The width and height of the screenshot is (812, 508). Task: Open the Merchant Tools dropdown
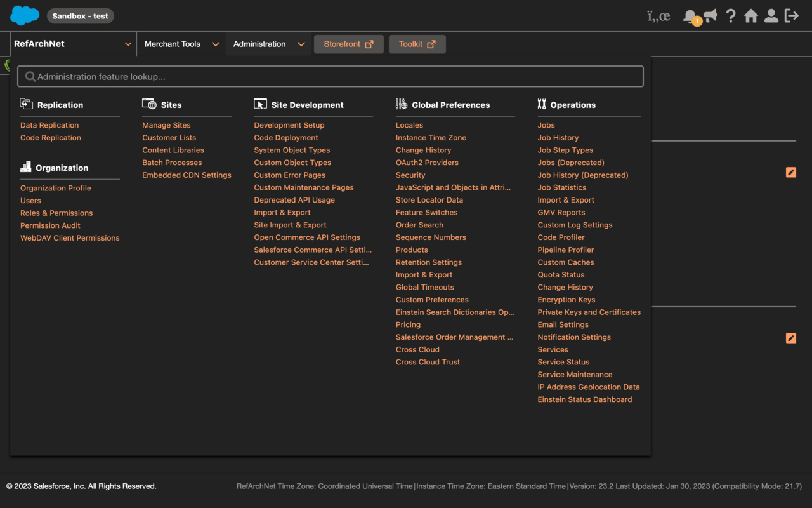coord(216,44)
